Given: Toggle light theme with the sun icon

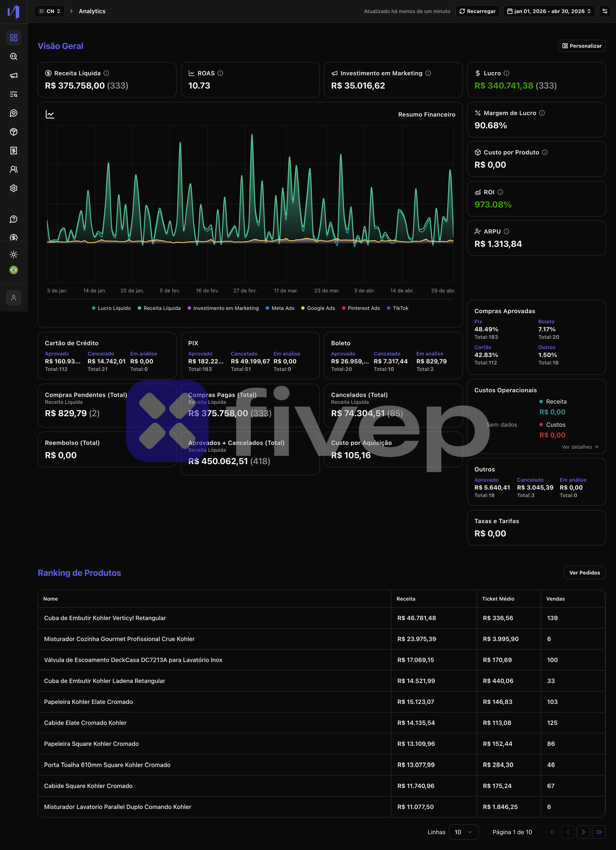Looking at the screenshot, I should tap(13, 255).
